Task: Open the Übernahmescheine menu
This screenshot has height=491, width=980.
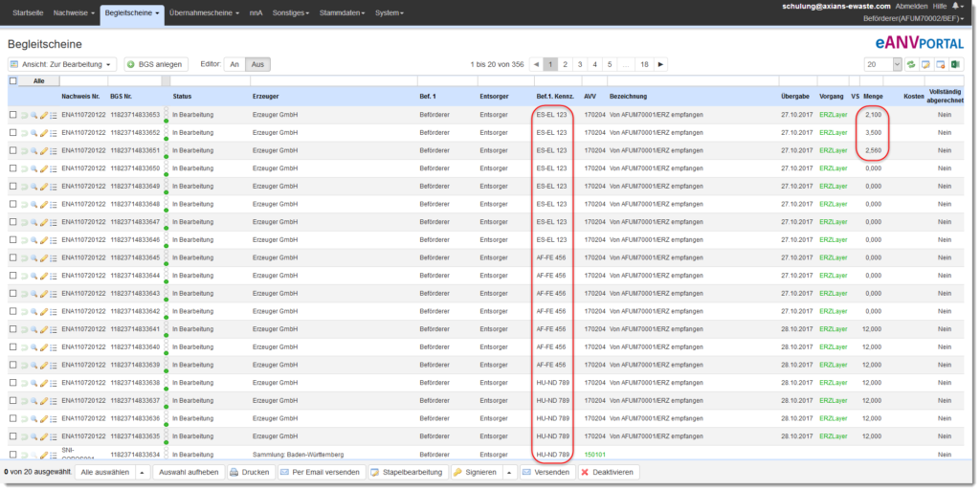Action: pos(204,12)
